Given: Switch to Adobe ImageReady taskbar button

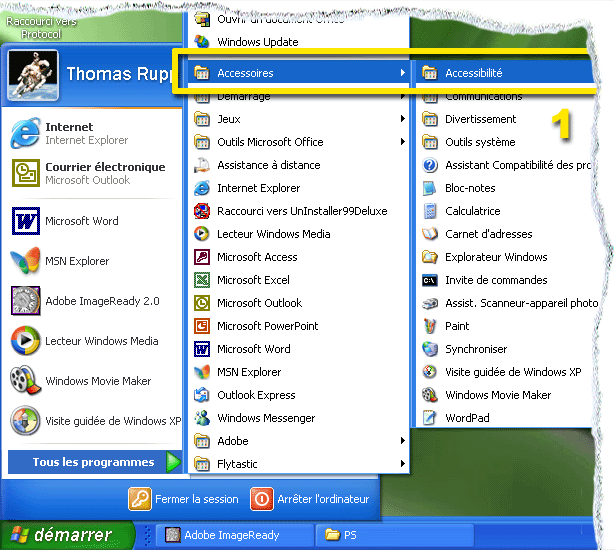Looking at the screenshot, I should [235, 535].
